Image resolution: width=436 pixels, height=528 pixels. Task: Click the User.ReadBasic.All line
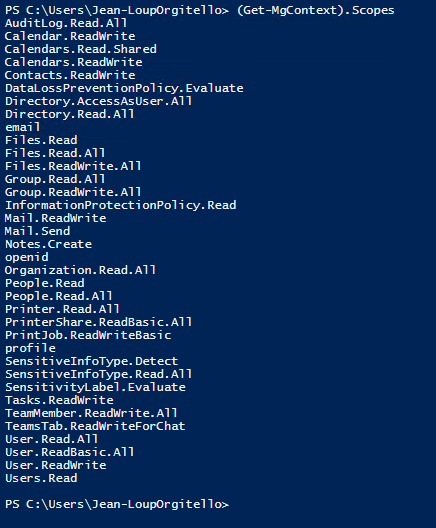coord(69,452)
